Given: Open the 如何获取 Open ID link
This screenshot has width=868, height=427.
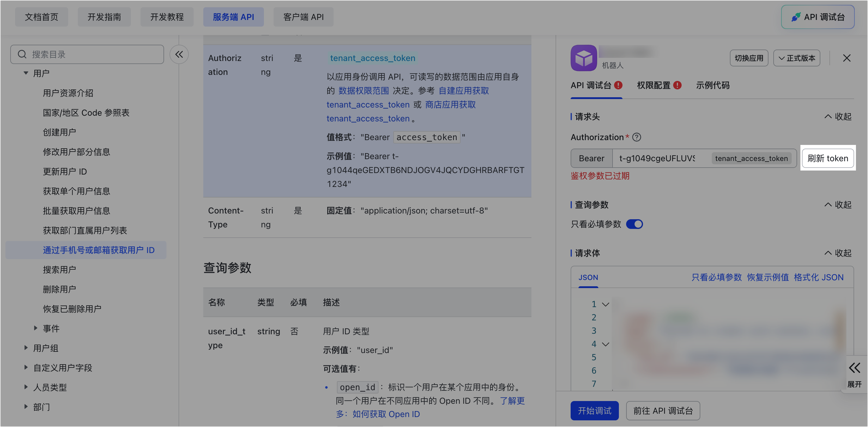Looking at the screenshot, I should click(x=386, y=414).
